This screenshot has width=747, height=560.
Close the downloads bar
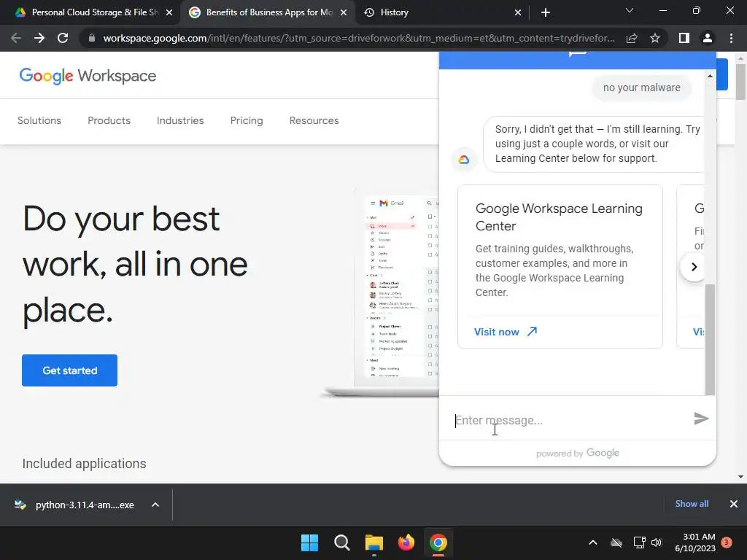[x=734, y=504]
